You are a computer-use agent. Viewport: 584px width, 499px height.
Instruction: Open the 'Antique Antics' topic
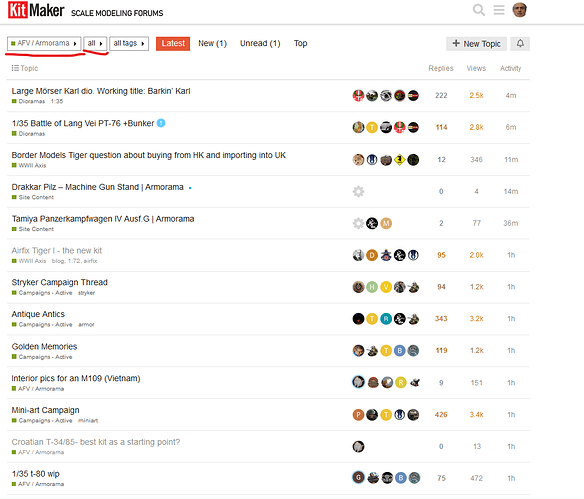click(x=38, y=314)
